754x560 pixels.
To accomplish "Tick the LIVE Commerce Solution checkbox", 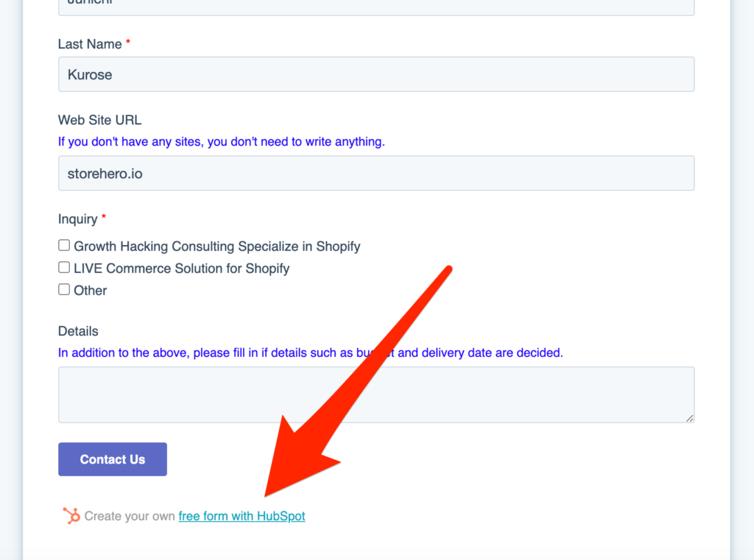I will pyautogui.click(x=64, y=268).
